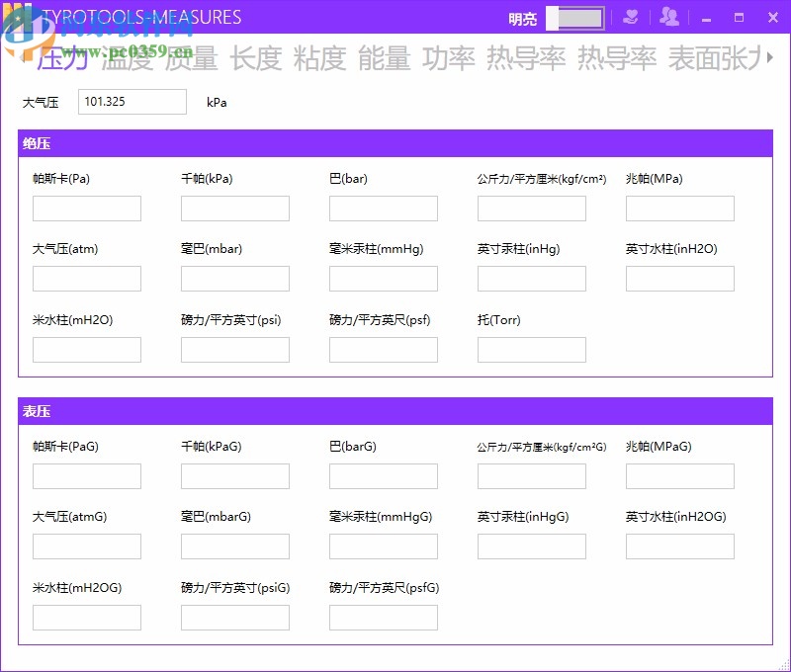The image size is (791, 672).
Task: Click the 兆帕(MPa) input field
Action: coord(679,208)
